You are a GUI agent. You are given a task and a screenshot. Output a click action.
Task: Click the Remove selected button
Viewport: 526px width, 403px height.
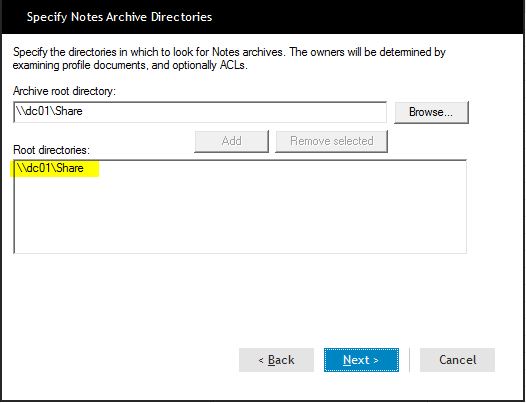click(x=331, y=141)
